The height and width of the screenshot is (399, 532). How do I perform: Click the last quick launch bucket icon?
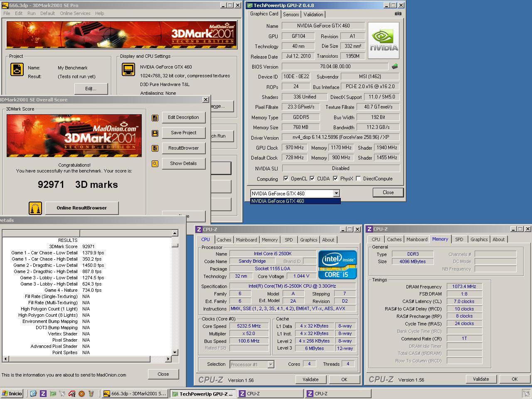[91, 394]
